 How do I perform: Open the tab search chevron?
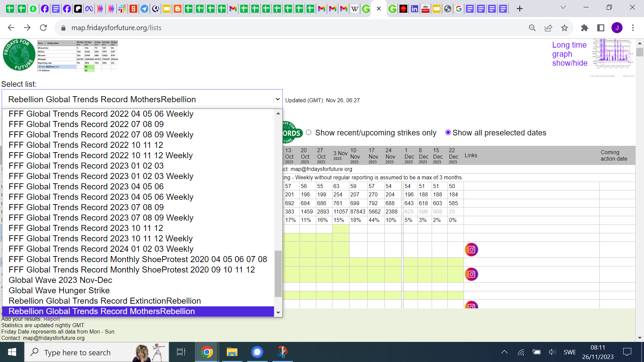tap(563, 7)
